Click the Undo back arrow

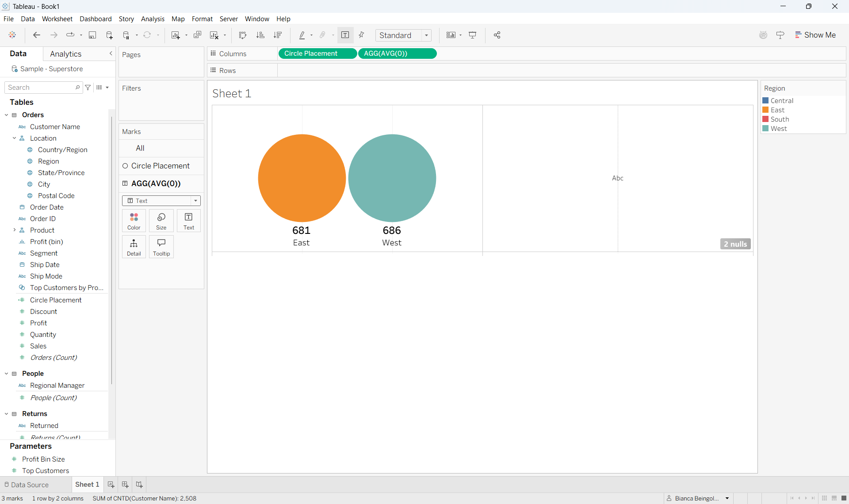click(x=37, y=35)
